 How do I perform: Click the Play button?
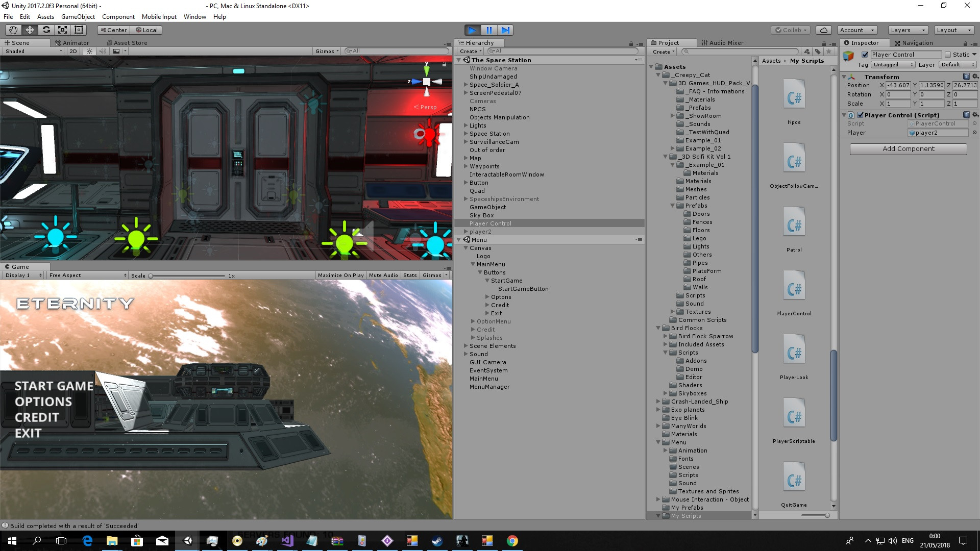point(473,30)
